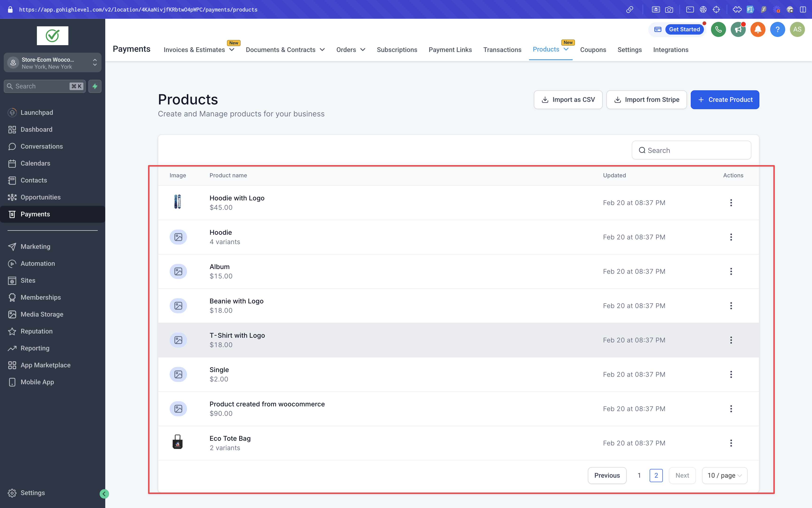Open actions menu for T-Shirt with Logo
The image size is (812, 508).
pyautogui.click(x=731, y=340)
